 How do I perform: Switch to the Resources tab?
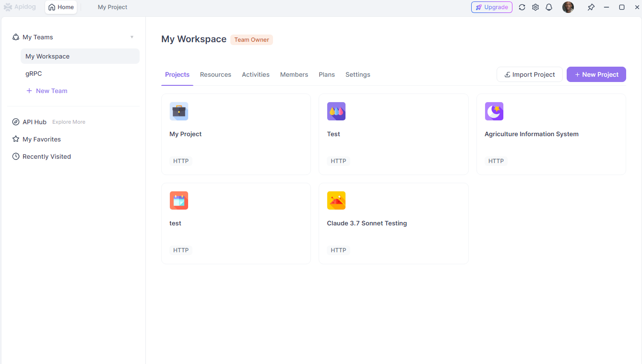pyautogui.click(x=215, y=74)
